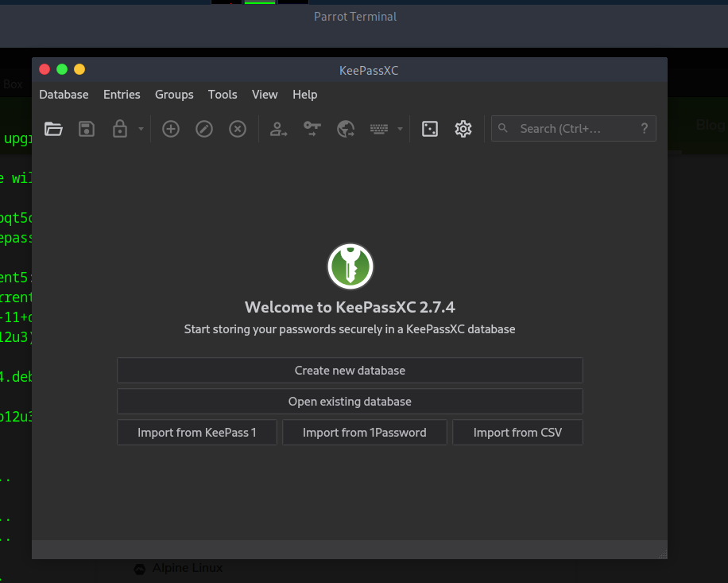Click the green window control button

coord(62,69)
